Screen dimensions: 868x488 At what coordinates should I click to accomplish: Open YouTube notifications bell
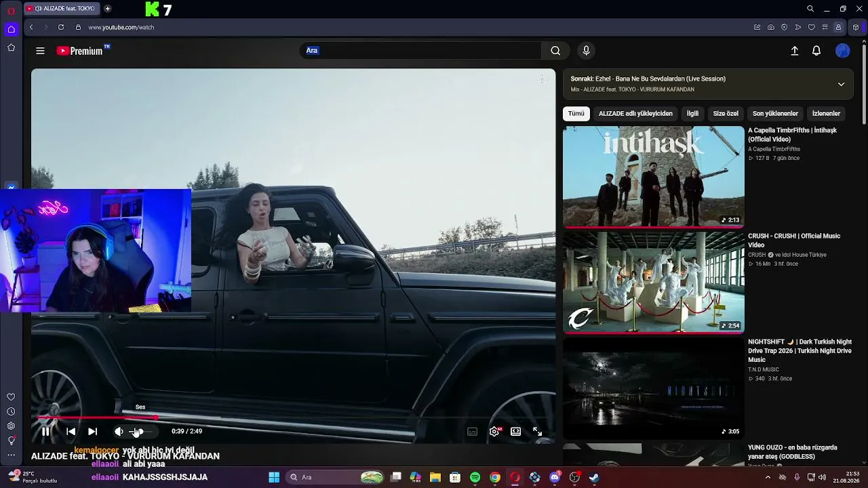point(816,51)
